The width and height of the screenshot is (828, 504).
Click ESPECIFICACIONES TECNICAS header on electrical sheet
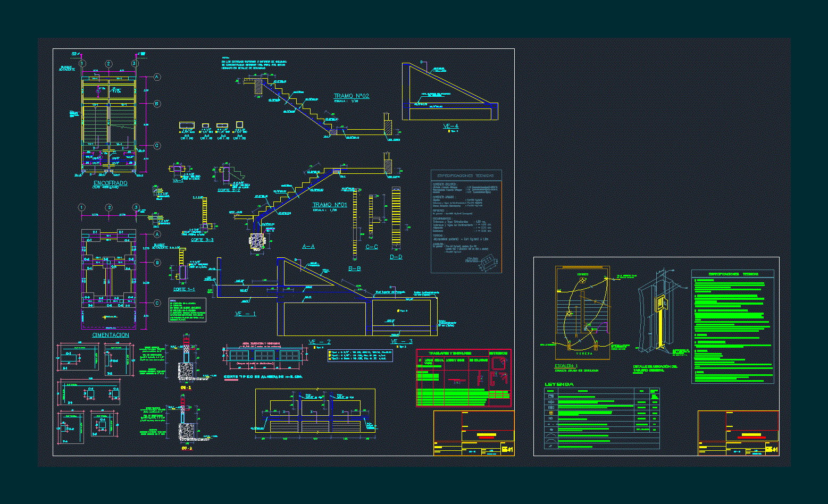[733, 274]
